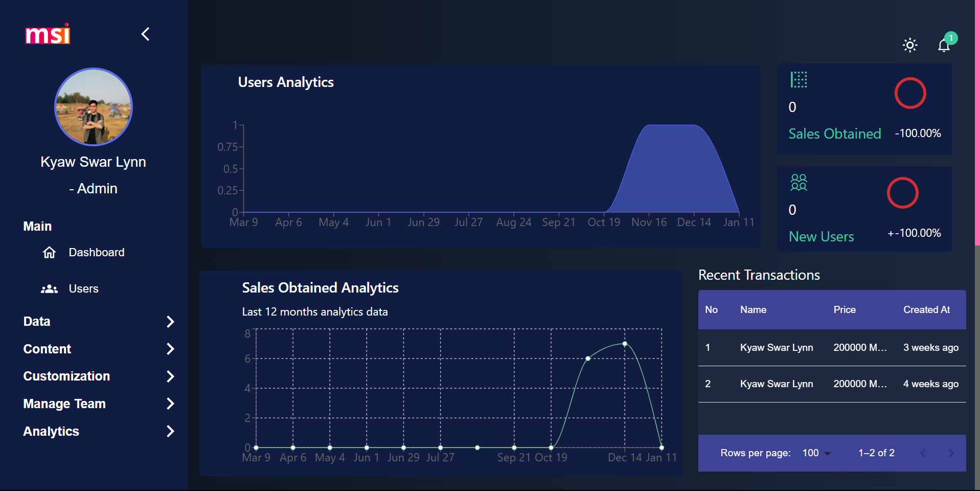Click the Customization section label
This screenshot has height=491, width=980.
pyautogui.click(x=66, y=376)
